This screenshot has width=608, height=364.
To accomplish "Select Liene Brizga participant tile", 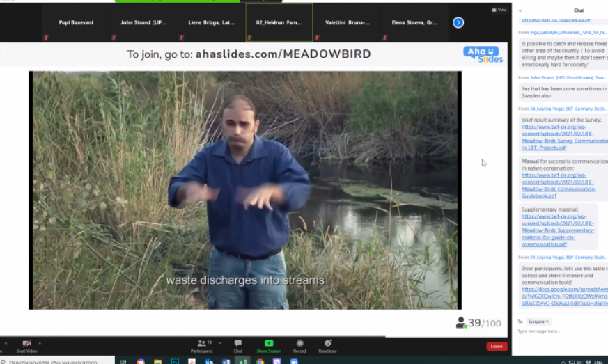I will (x=211, y=22).
